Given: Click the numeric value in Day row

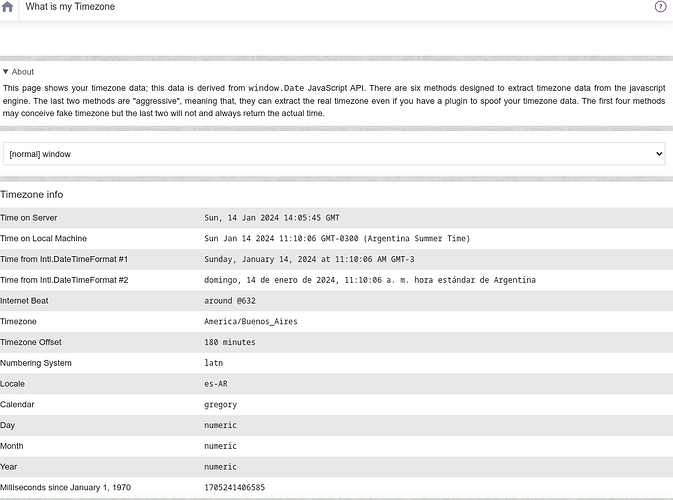Looking at the screenshot, I should tap(220, 425).
